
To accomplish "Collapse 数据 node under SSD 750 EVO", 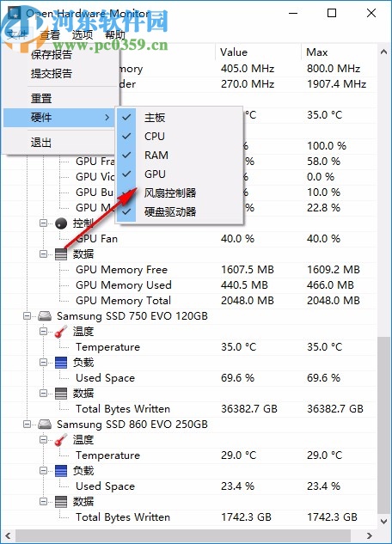I will (x=43, y=393).
